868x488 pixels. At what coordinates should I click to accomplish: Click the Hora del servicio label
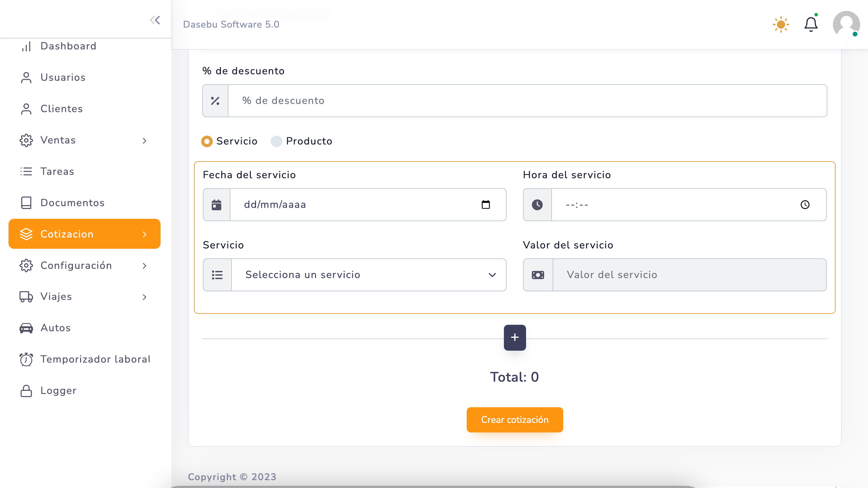click(x=567, y=175)
